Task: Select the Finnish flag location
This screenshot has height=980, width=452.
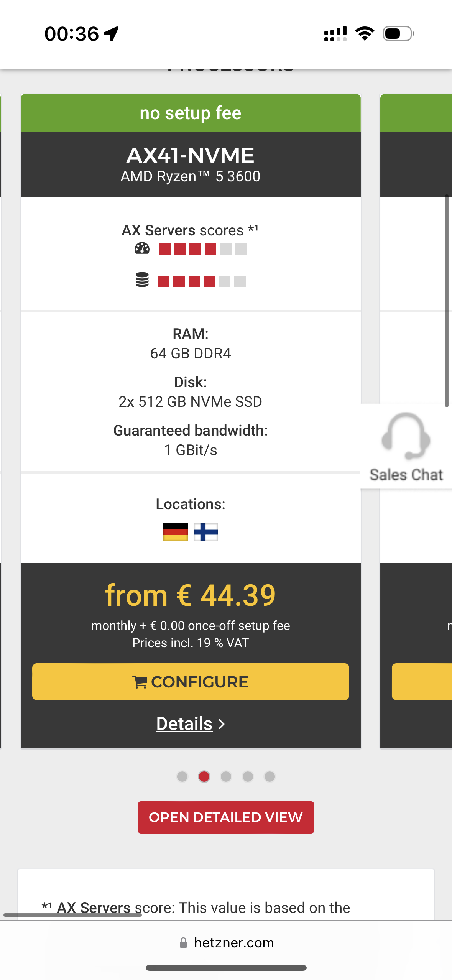Action: (x=206, y=532)
